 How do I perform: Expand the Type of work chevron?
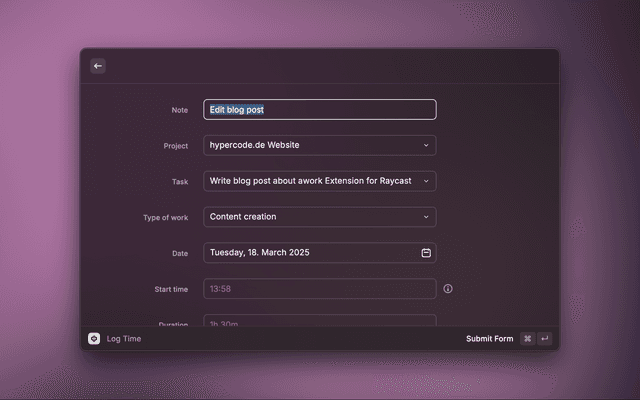[x=426, y=217]
